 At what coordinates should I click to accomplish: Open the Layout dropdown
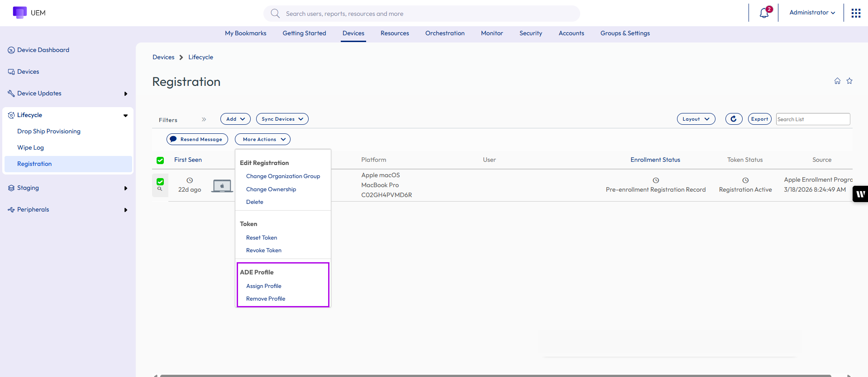pyautogui.click(x=696, y=119)
